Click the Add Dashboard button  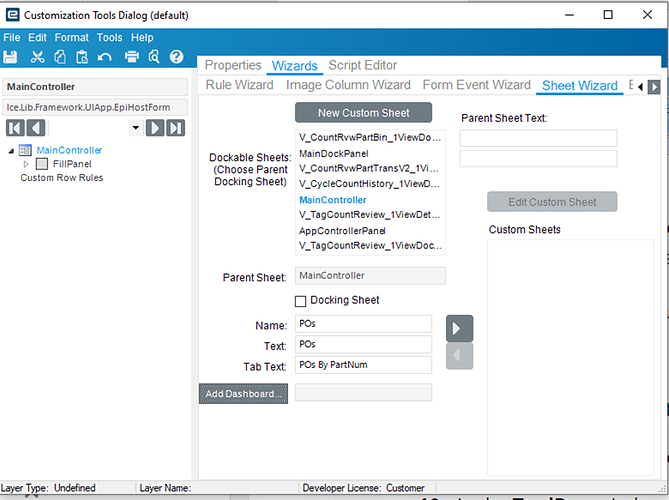243,393
